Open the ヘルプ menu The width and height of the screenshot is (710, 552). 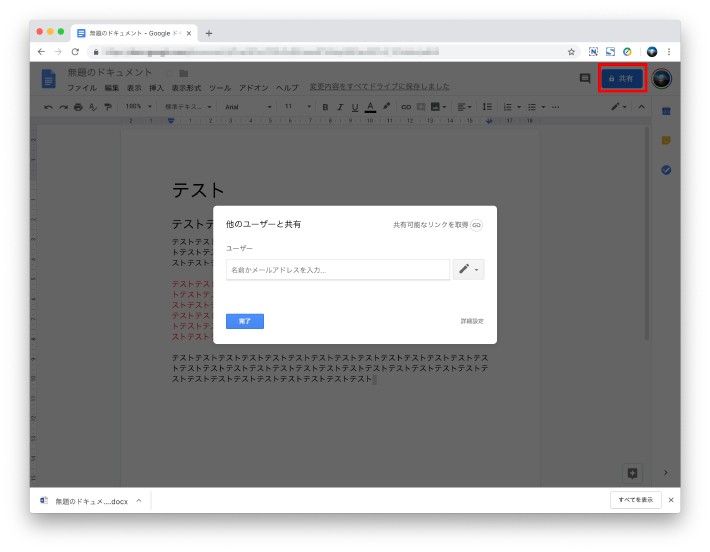[x=288, y=88]
